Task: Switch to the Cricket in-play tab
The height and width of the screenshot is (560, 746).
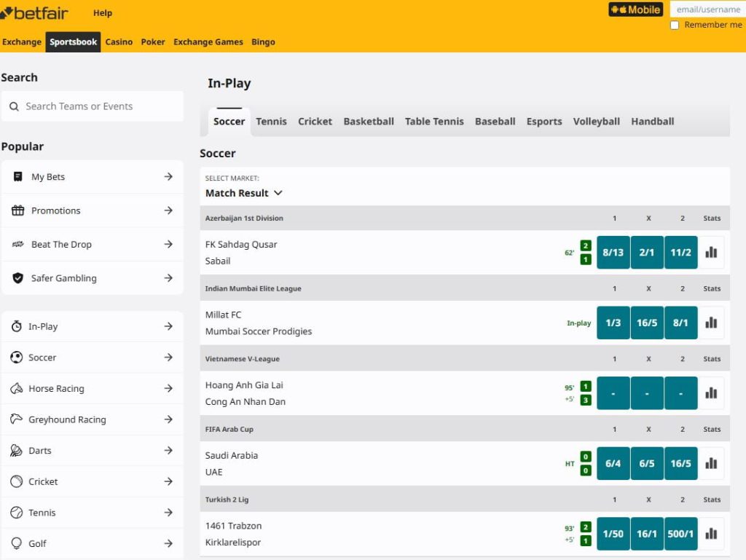Action: tap(315, 122)
